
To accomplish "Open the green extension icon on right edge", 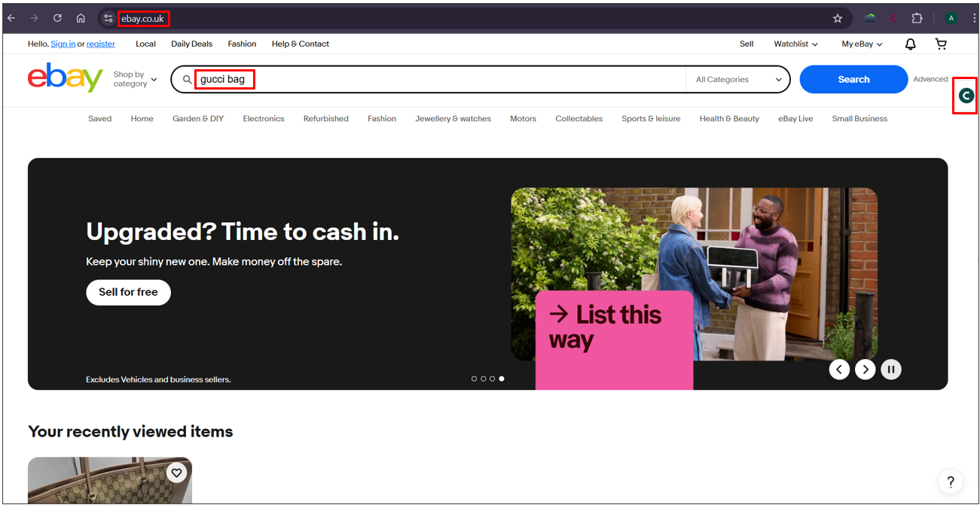I will [x=966, y=96].
